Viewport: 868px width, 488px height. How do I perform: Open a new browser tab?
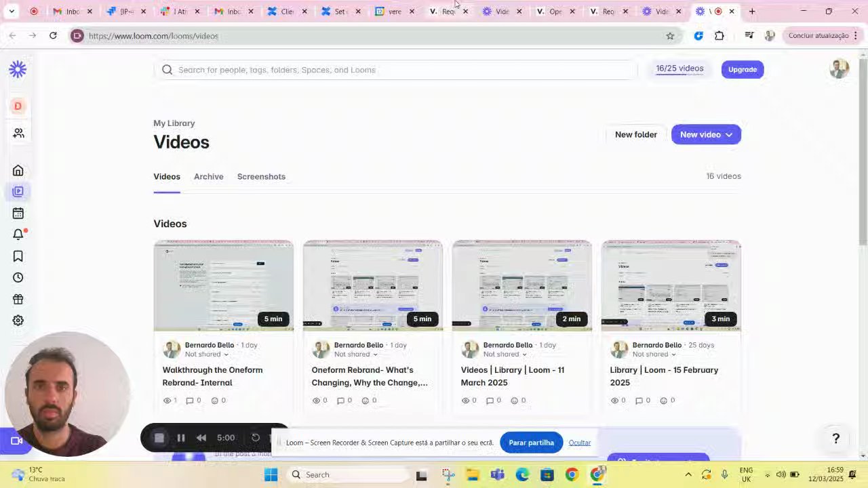[x=752, y=11]
